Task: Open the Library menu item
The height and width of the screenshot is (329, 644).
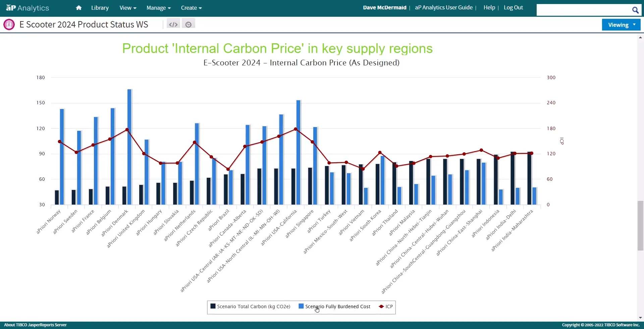Action: pos(100,8)
